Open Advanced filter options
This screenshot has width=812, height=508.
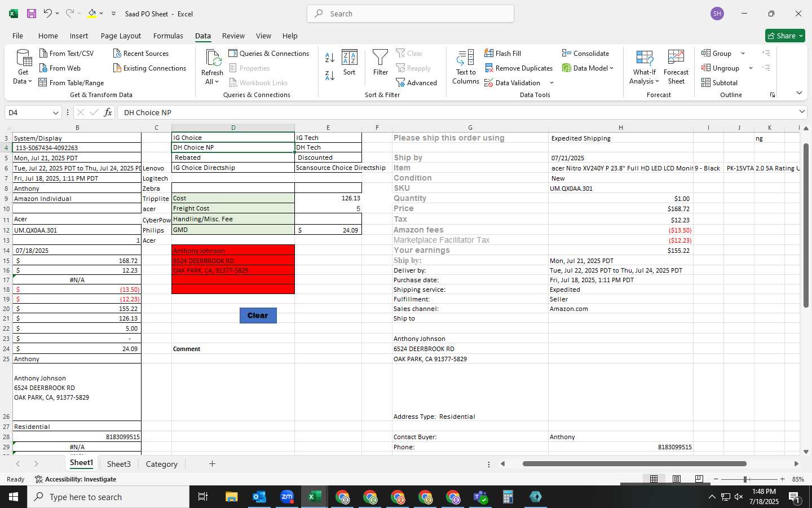[x=417, y=82]
